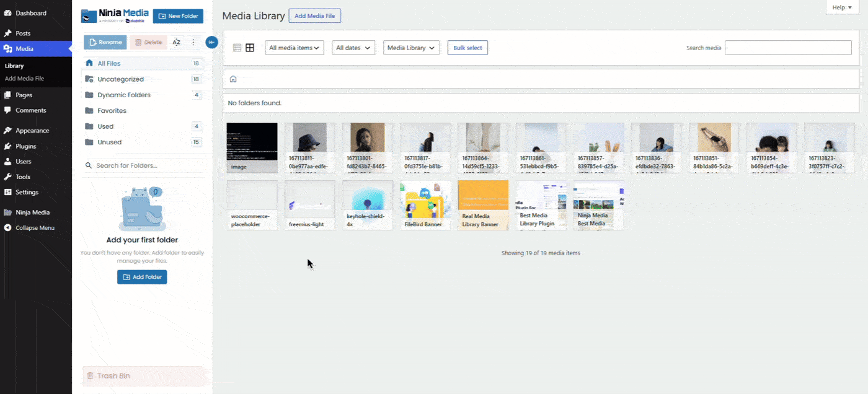Select the 167113857 media thumbnail

[598, 147]
